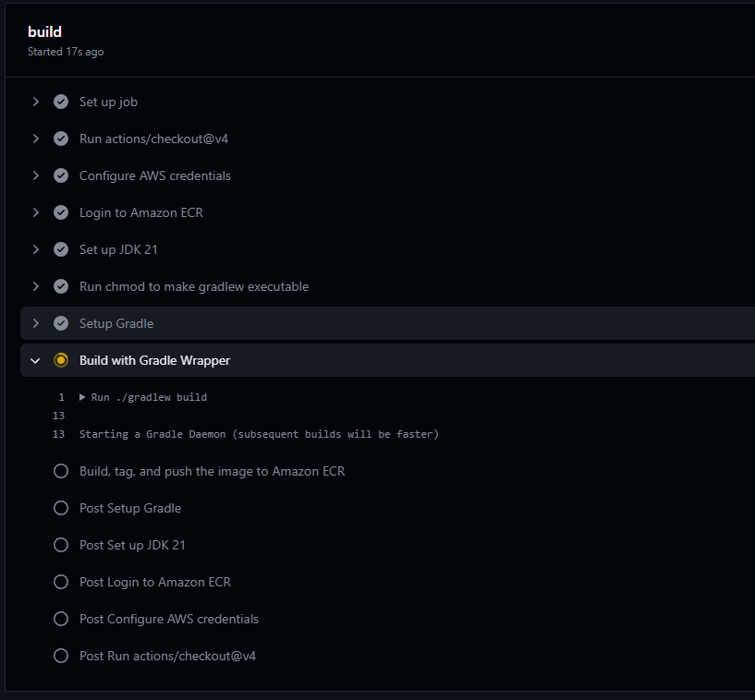Image resolution: width=755 pixels, height=700 pixels.
Task: Click the Login to Amazon ECR checkmark icon
Action: pos(61,212)
